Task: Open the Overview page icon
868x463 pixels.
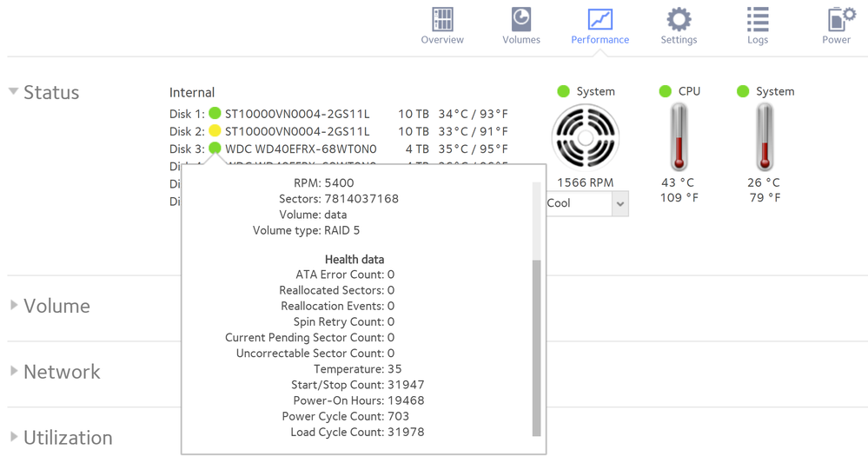Action: pyautogui.click(x=442, y=20)
